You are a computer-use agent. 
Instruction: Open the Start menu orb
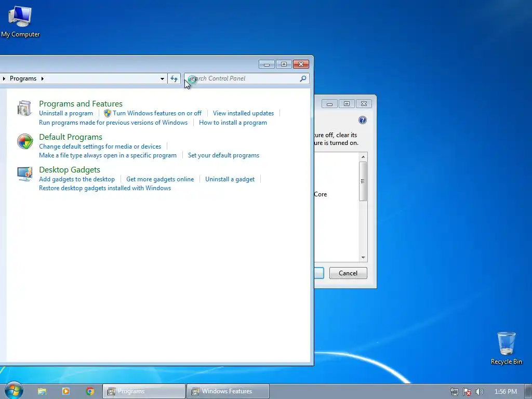coord(14,390)
